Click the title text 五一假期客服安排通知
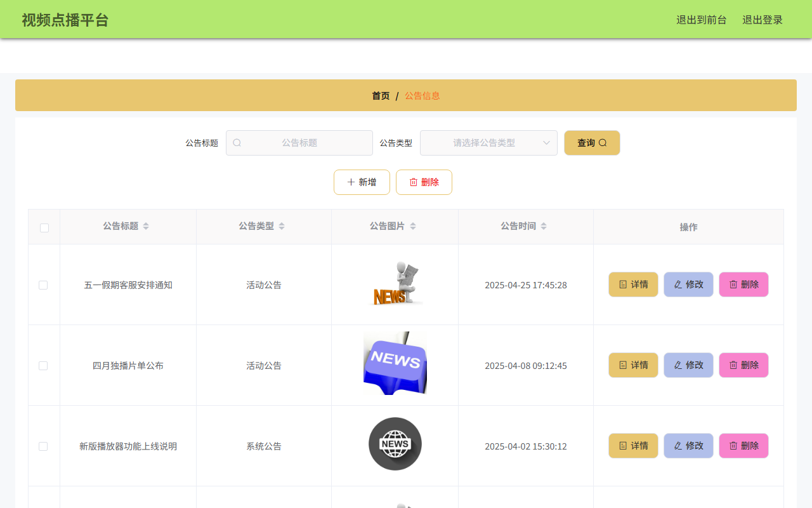The width and height of the screenshot is (812, 508). click(x=128, y=285)
